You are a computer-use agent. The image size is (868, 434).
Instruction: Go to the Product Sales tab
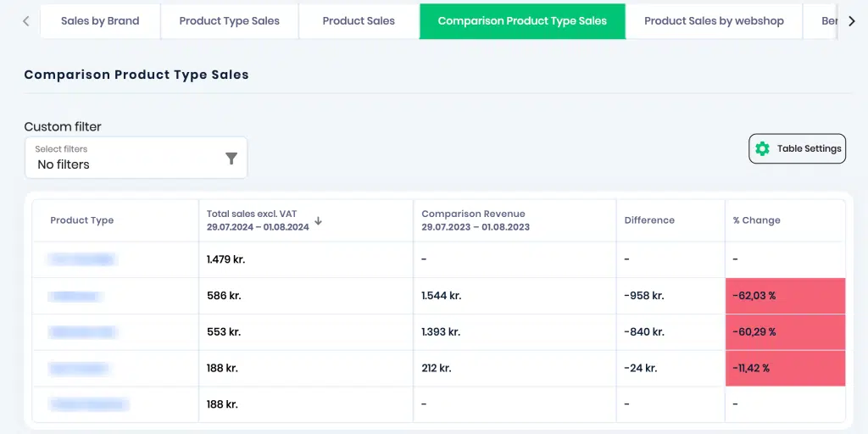coord(359,21)
